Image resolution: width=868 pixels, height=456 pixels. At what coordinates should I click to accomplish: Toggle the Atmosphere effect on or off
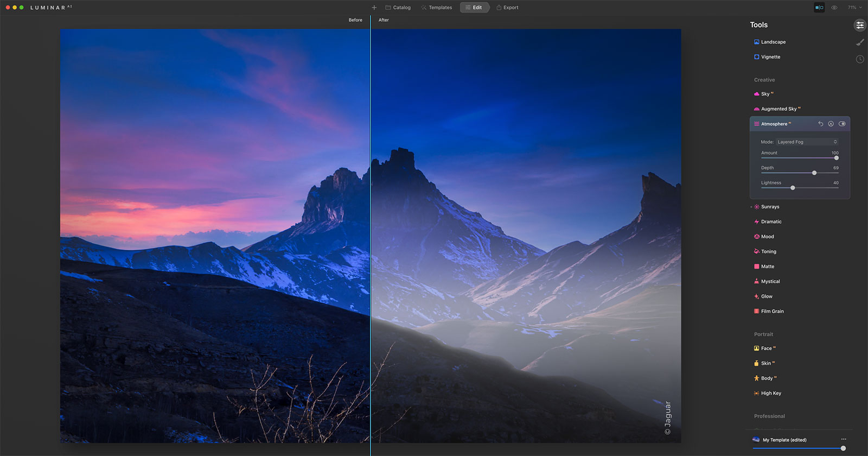tap(842, 124)
